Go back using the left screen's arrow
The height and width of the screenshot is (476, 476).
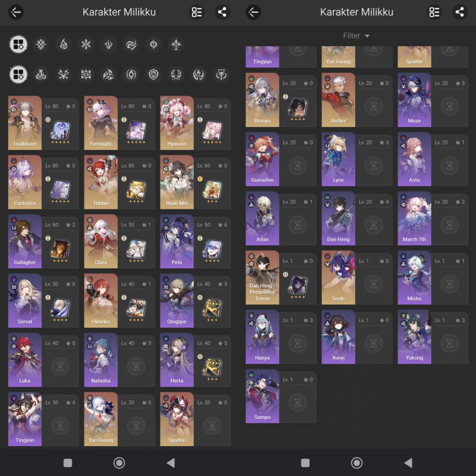click(x=16, y=12)
